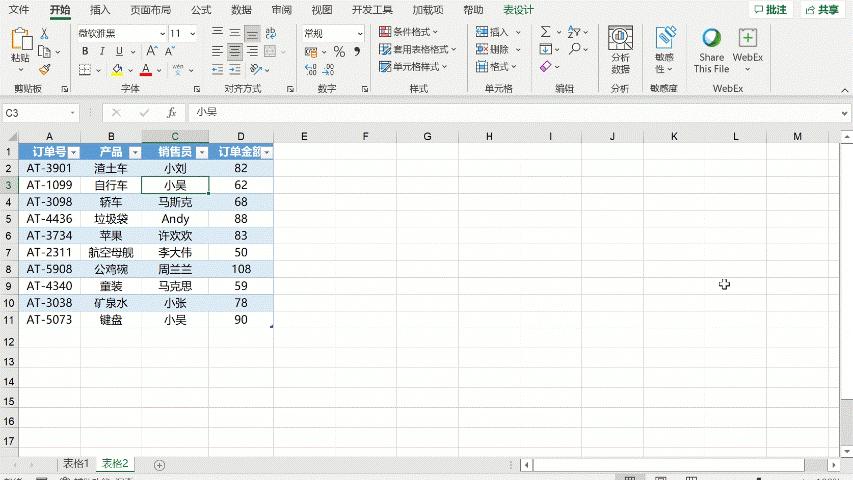Apply comma style number format
The image size is (853, 480).
(357, 52)
